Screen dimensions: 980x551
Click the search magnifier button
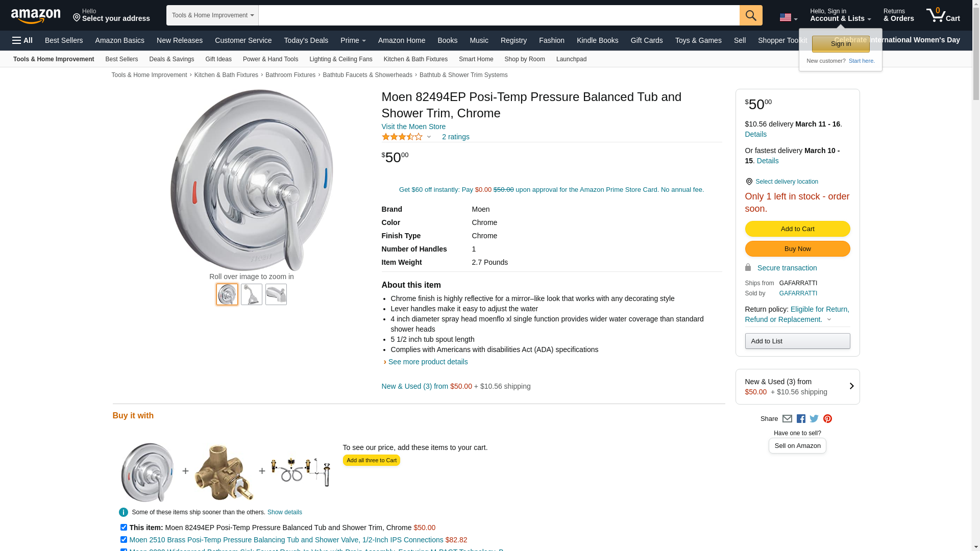pyautogui.click(x=750, y=15)
